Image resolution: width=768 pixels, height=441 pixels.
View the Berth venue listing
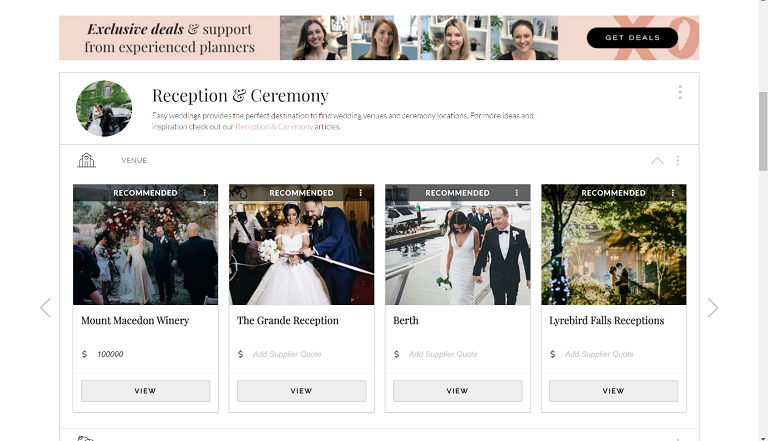point(457,391)
